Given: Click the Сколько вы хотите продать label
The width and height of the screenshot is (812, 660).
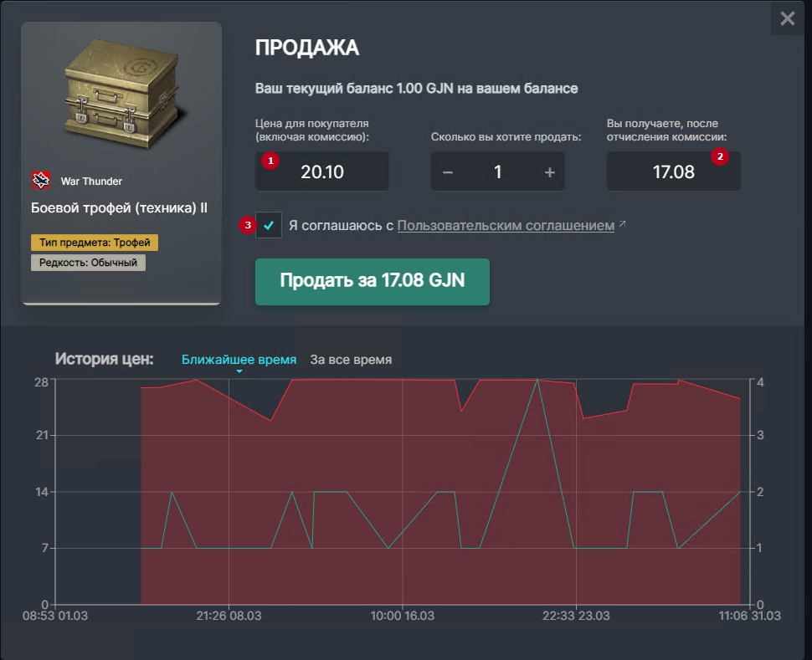Looking at the screenshot, I should [506, 137].
